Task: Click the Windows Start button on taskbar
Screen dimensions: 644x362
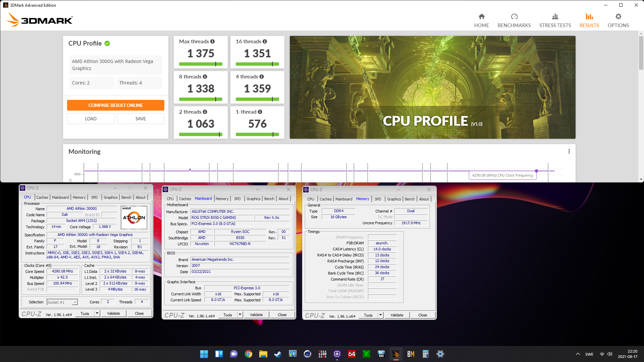Action: 204,354
